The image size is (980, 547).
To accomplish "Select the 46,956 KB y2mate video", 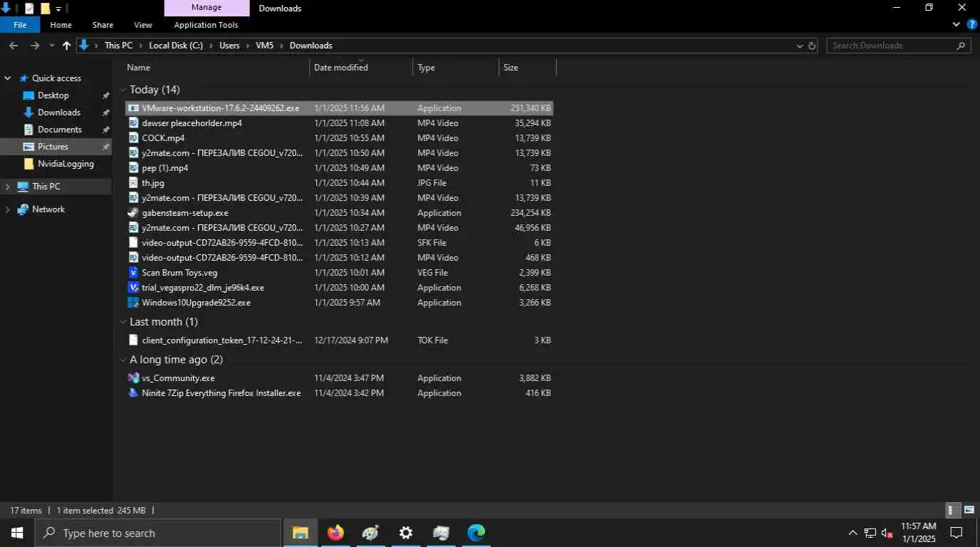I will (339, 228).
